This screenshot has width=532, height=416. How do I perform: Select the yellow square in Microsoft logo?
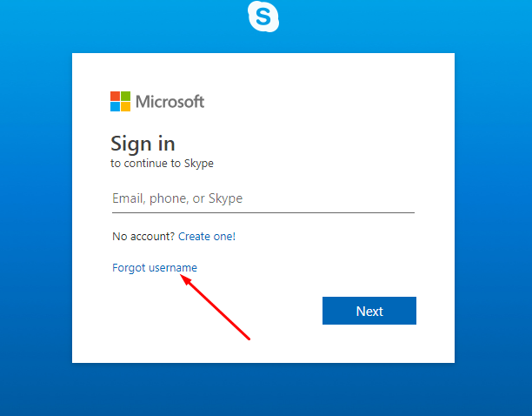[x=125, y=107]
